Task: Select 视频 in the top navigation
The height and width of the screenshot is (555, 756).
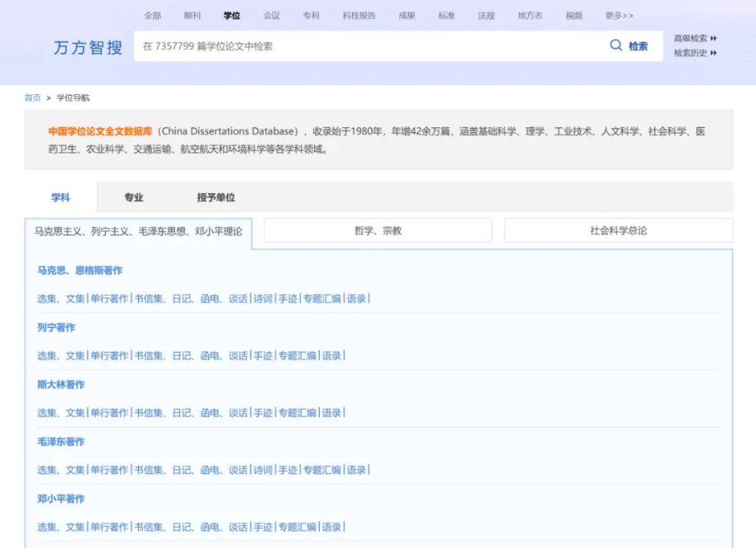Action: pyautogui.click(x=573, y=16)
